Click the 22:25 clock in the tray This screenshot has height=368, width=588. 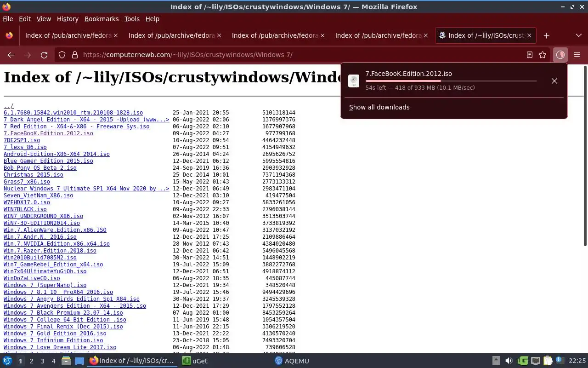point(577,361)
